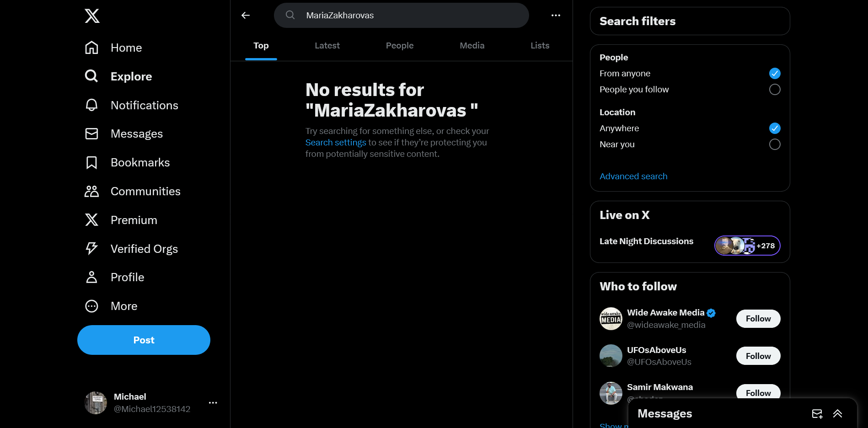Viewport: 868px width, 428px height.
Task: Switch to the Media tab
Action: pos(472,45)
